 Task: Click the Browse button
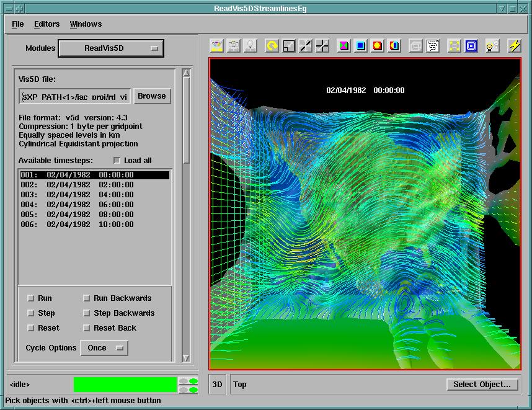(x=152, y=96)
